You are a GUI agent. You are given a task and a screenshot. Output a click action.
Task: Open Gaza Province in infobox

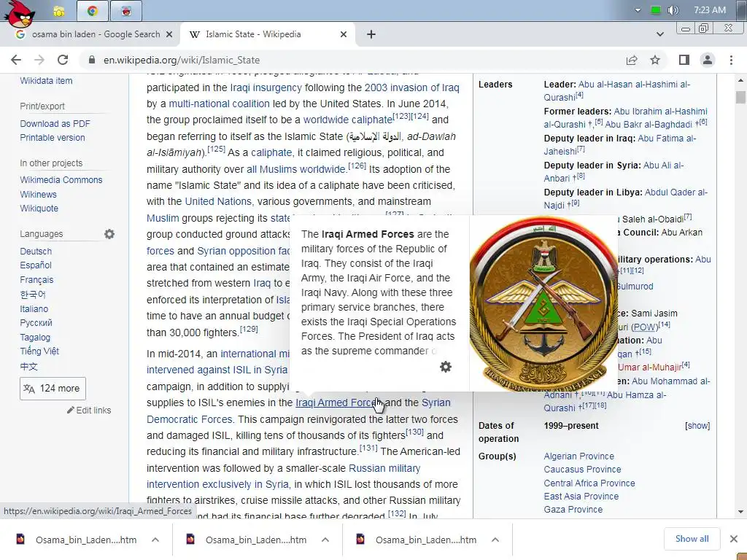point(573,510)
